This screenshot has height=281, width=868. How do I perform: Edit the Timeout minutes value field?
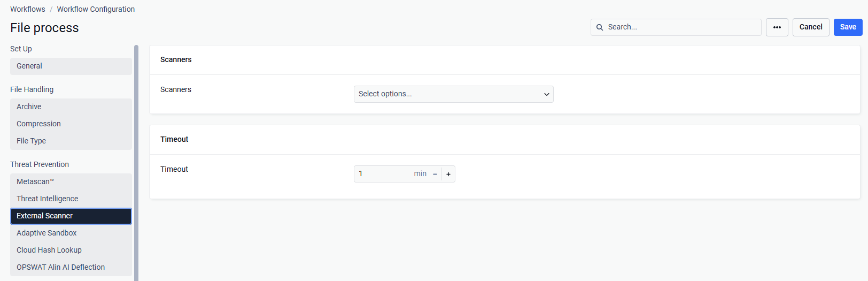point(383,174)
